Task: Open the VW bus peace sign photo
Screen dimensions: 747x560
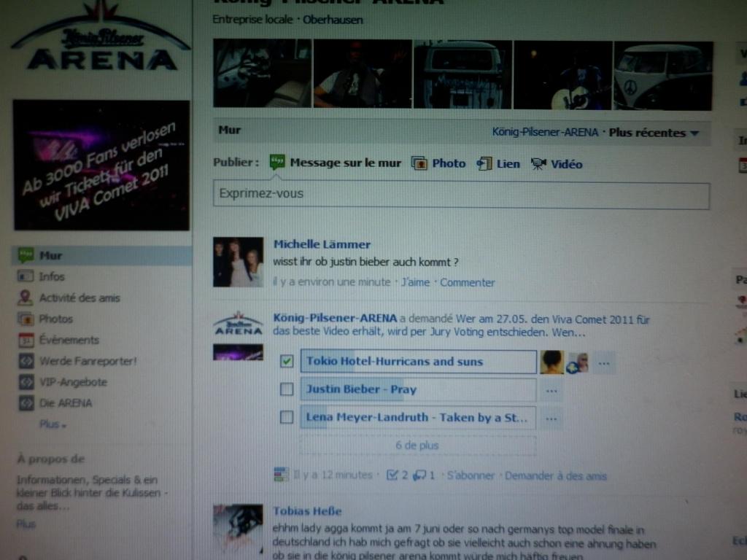Action: click(664, 76)
